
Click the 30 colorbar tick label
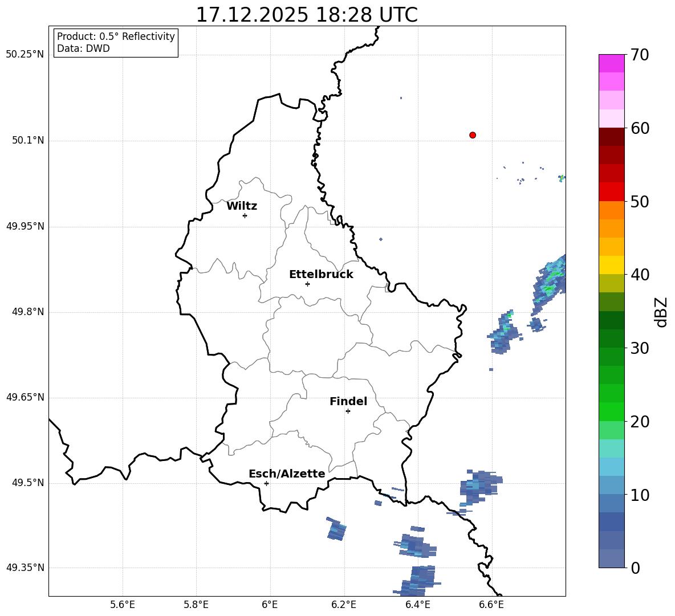[640, 348]
